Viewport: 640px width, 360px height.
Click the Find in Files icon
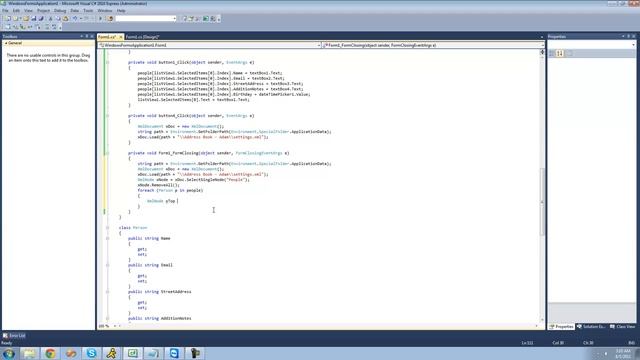(110, 18)
